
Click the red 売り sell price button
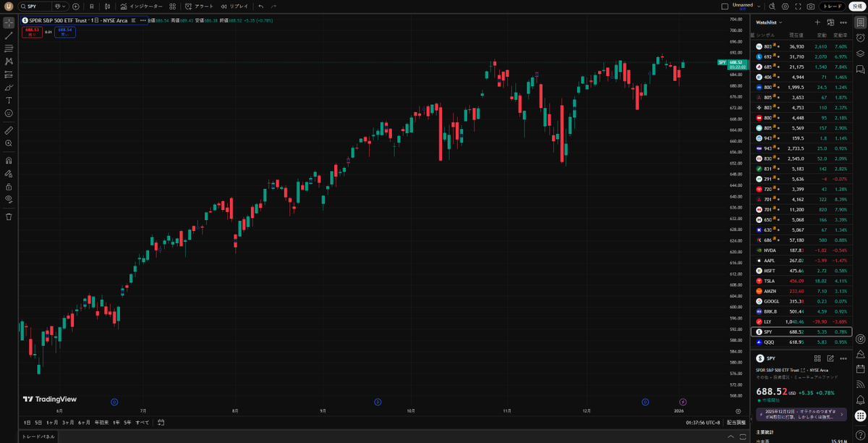point(32,31)
